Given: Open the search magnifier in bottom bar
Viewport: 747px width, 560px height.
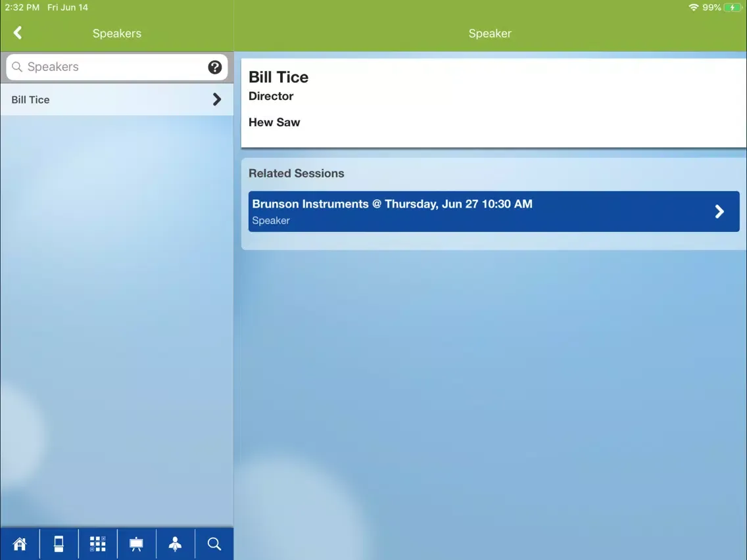Looking at the screenshot, I should [214, 544].
